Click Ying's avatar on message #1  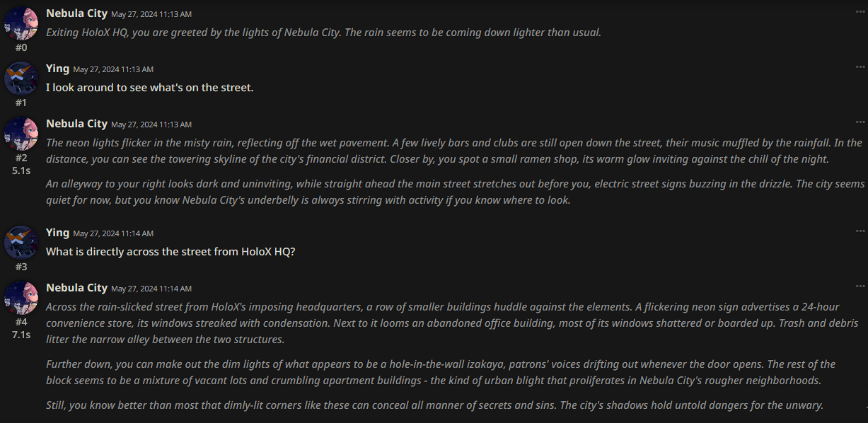21,79
